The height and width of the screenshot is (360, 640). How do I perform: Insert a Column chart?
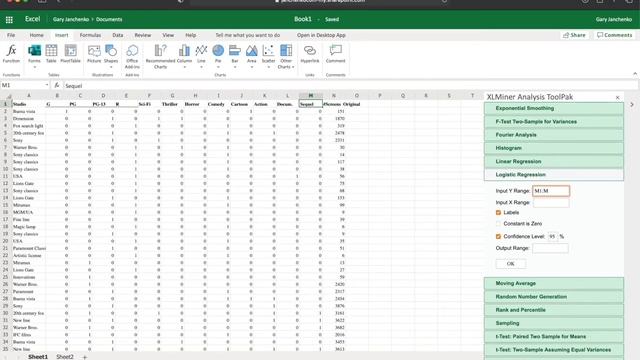click(184, 56)
